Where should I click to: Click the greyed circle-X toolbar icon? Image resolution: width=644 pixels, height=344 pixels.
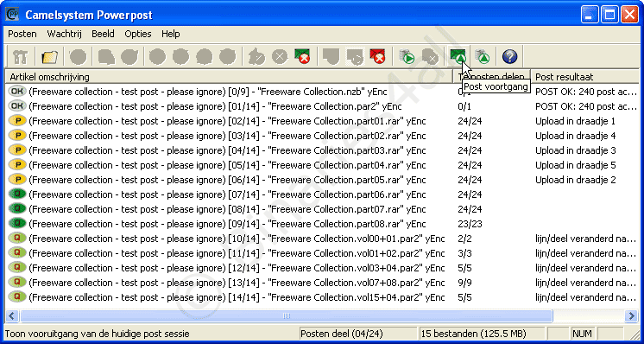tap(280, 57)
